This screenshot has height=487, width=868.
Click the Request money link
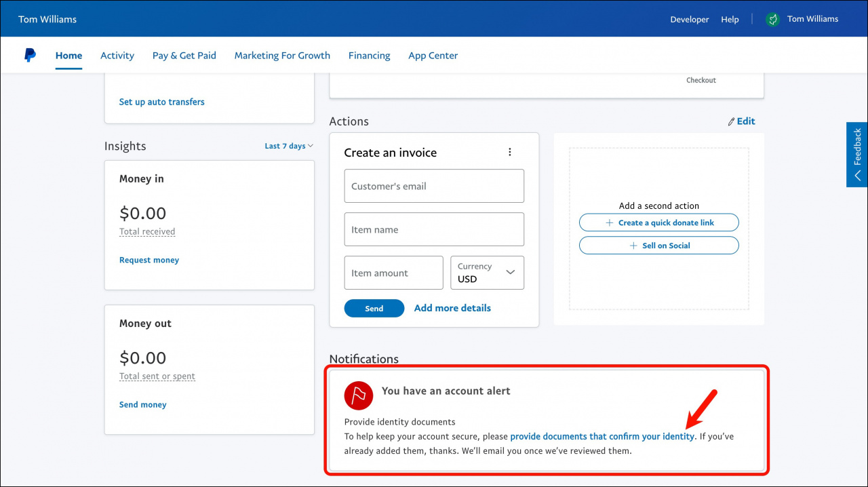149,260
